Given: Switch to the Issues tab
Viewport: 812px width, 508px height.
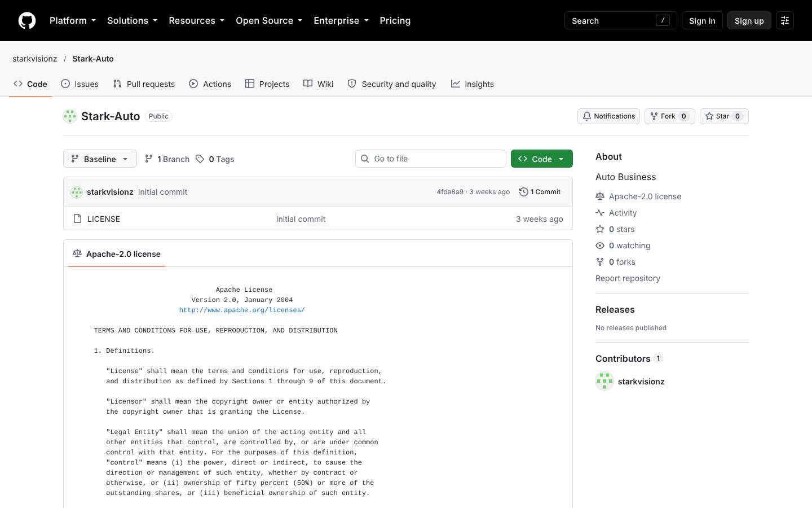Looking at the screenshot, I should click(80, 84).
